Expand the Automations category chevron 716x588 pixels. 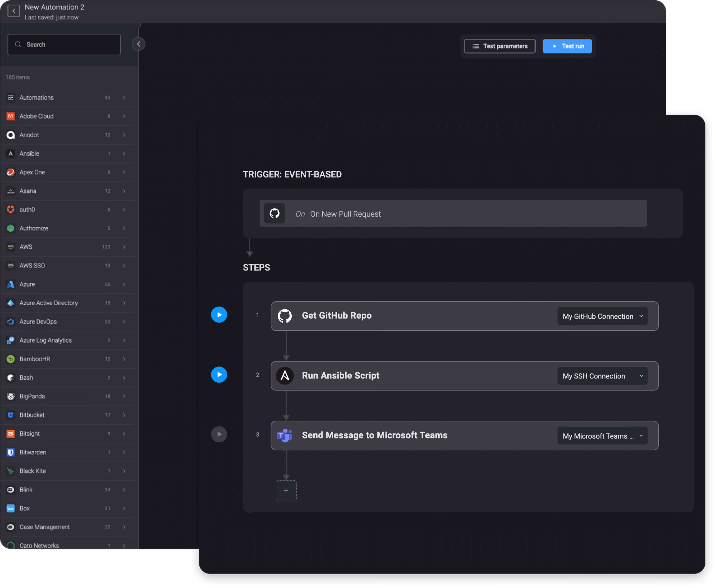(124, 98)
